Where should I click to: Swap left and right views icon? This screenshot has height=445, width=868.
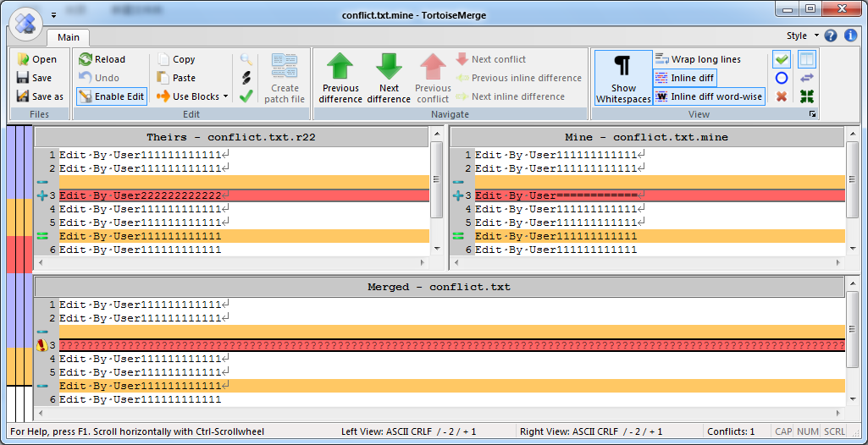coord(806,78)
